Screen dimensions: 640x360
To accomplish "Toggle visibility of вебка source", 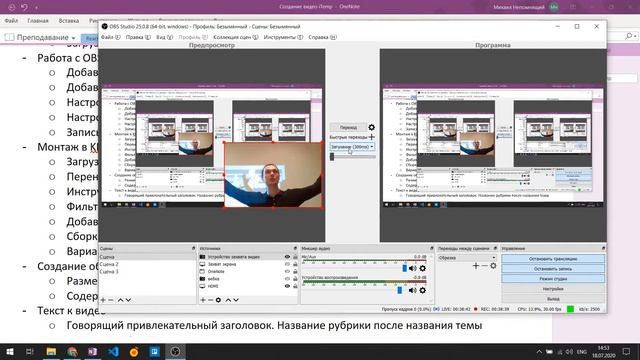I will (x=287, y=279).
